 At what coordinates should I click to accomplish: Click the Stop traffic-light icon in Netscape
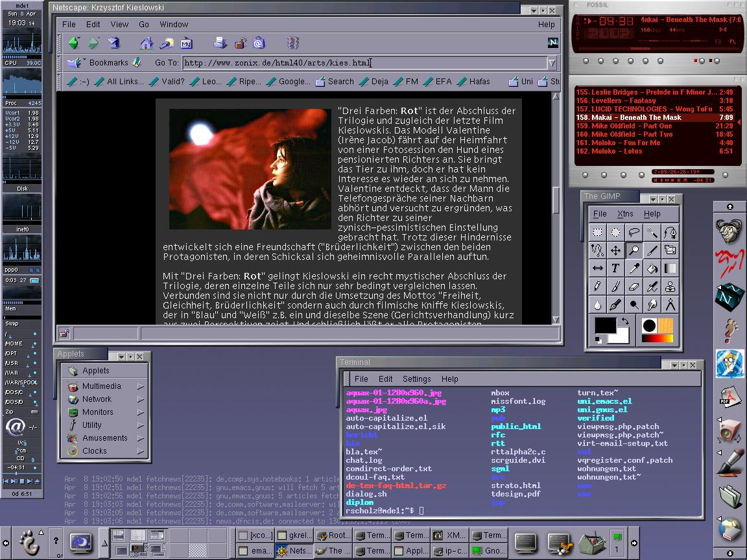[x=293, y=43]
